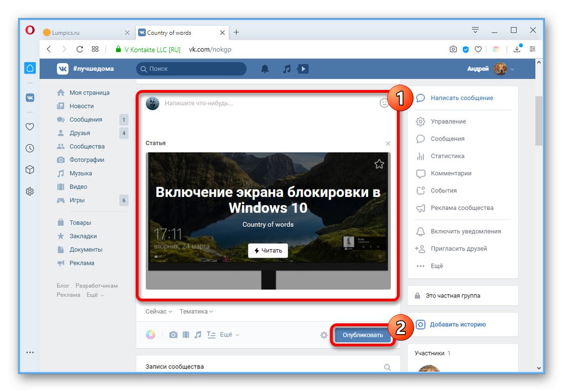Open Новости in left menu
Image resolution: width=563 pixels, height=392 pixels.
[x=82, y=106]
